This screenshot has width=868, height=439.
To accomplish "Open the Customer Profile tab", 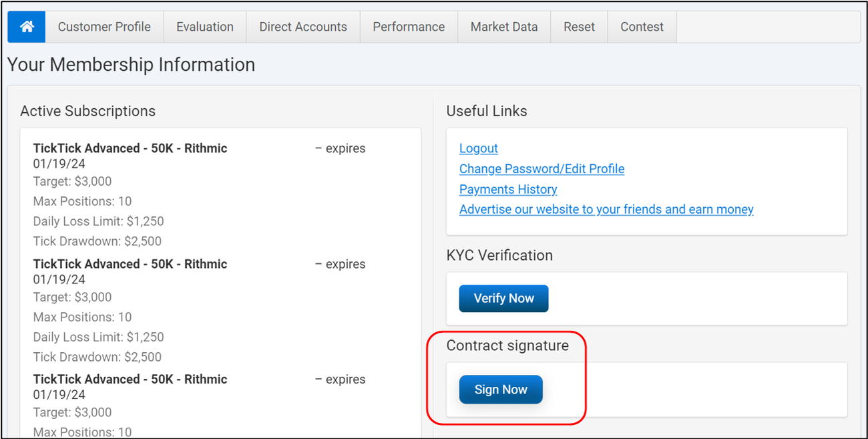I will click(x=104, y=27).
